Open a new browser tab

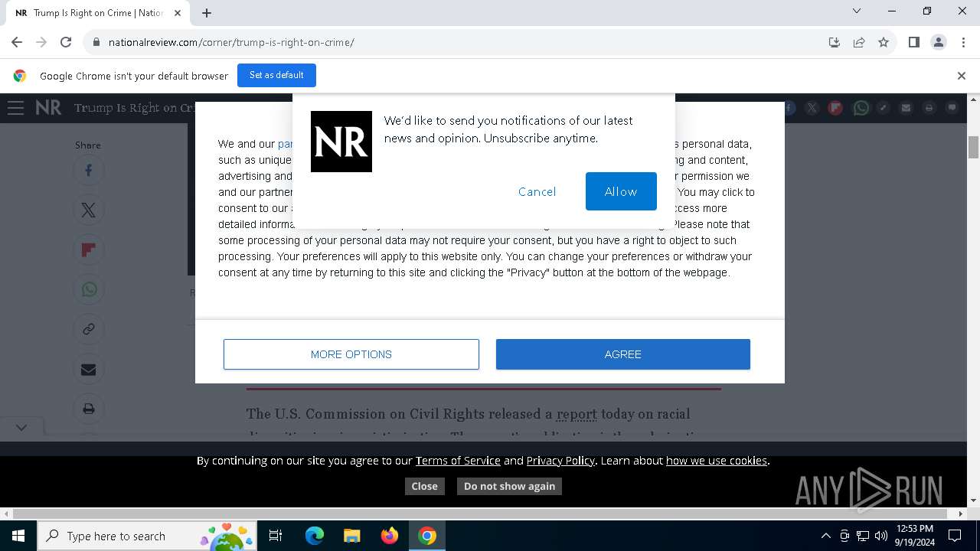tap(207, 12)
